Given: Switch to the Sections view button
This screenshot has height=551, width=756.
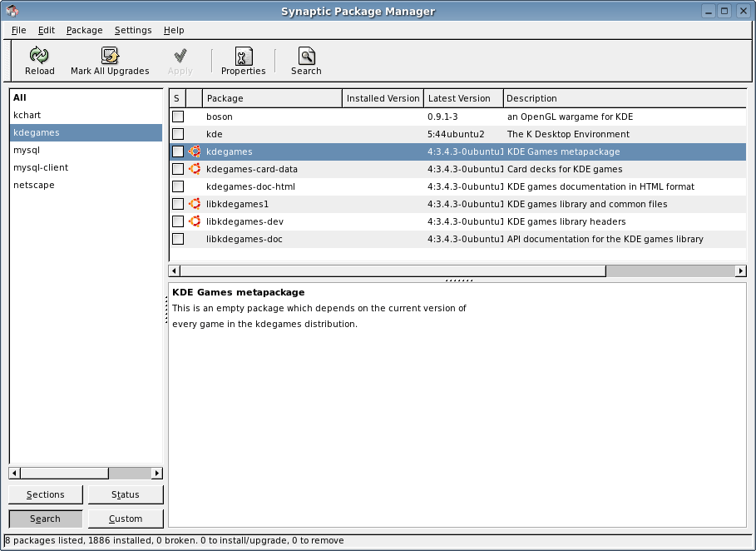Looking at the screenshot, I should 45,494.
